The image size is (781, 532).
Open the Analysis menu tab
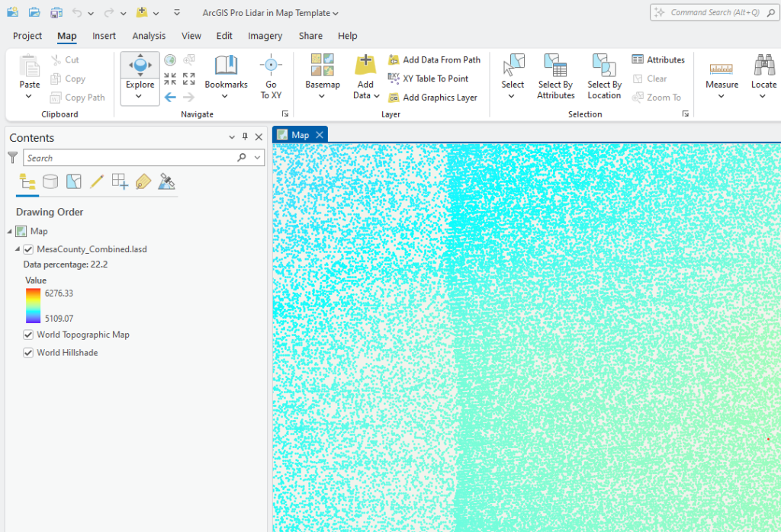point(149,36)
